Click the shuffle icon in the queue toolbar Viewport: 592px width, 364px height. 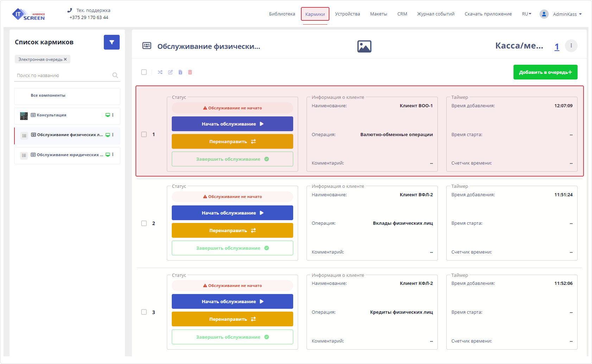click(x=160, y=72)
